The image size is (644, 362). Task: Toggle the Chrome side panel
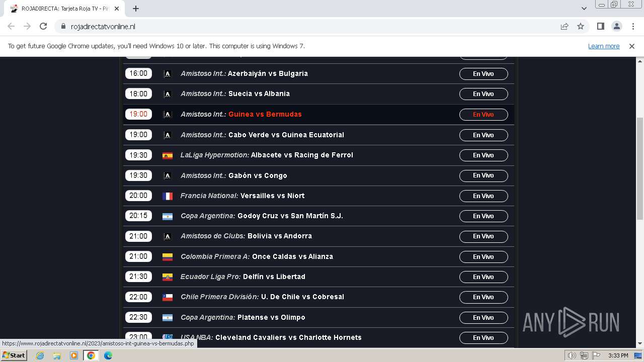point(600,26)
